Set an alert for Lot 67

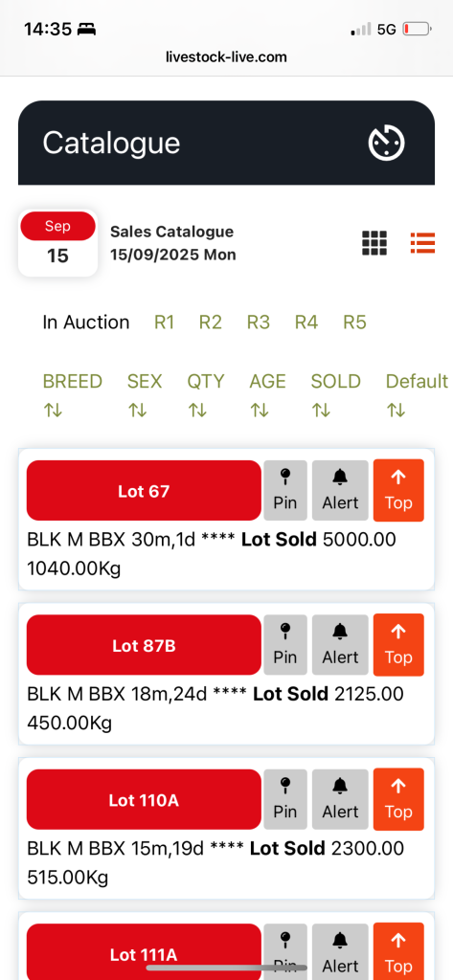[340, 491]
